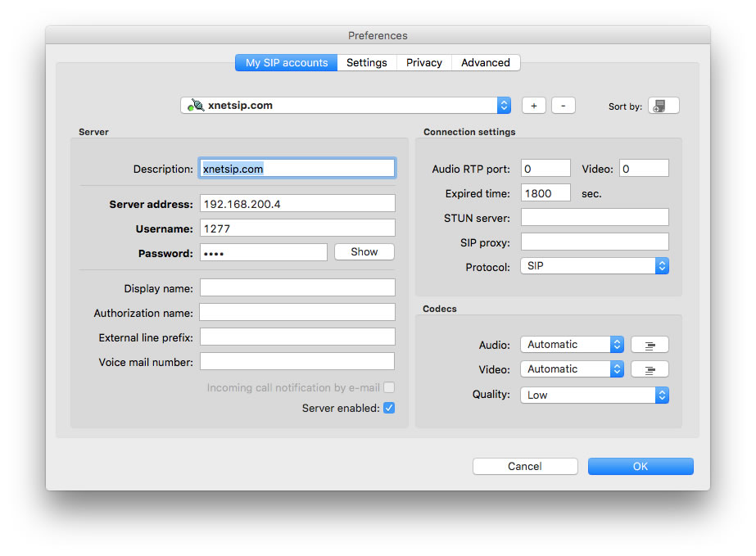756x556 pixels.
Task: Click the Username field showing 1277
Action: click(x=297, y=228)
